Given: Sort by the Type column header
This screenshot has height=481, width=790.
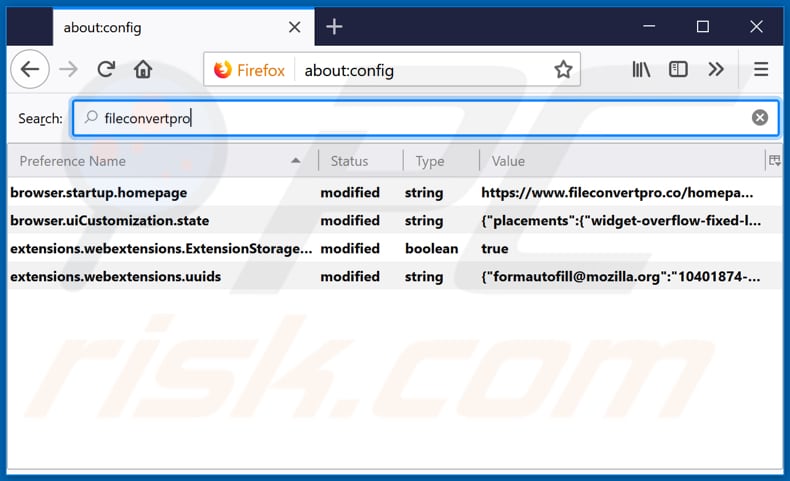Looking at the screenshot, I should [x=441, y=161].
